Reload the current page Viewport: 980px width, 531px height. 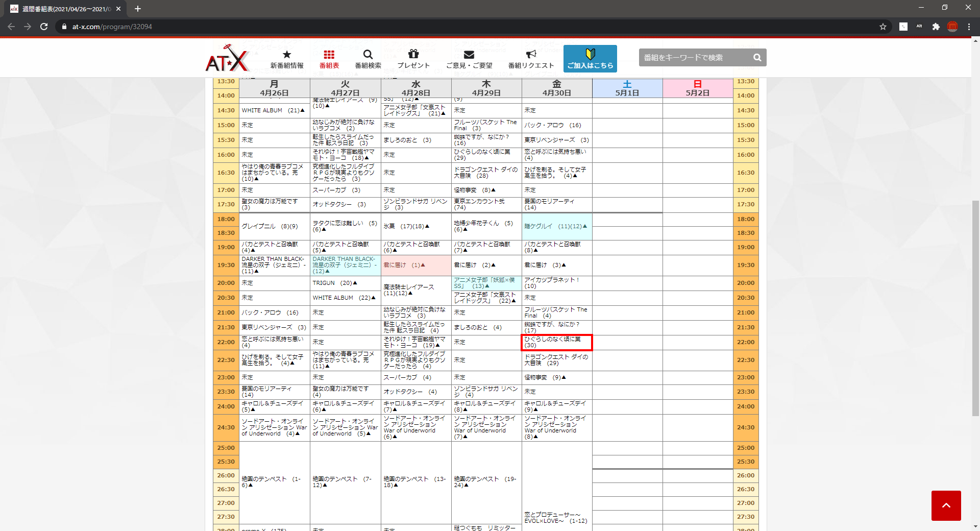(x=44, y=27)
